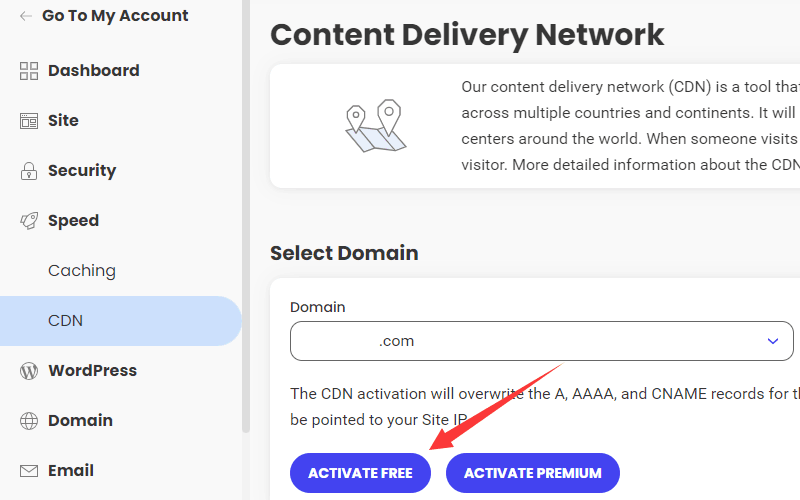Expand the Speed sidebar section
800x500 pixels.
[73, 221]
